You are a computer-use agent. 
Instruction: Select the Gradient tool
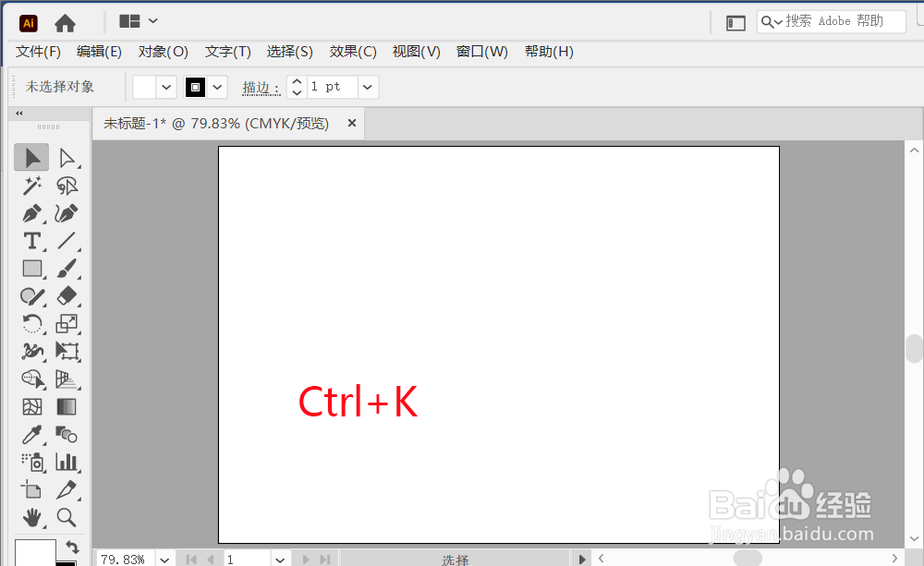[x=67, y=407]
